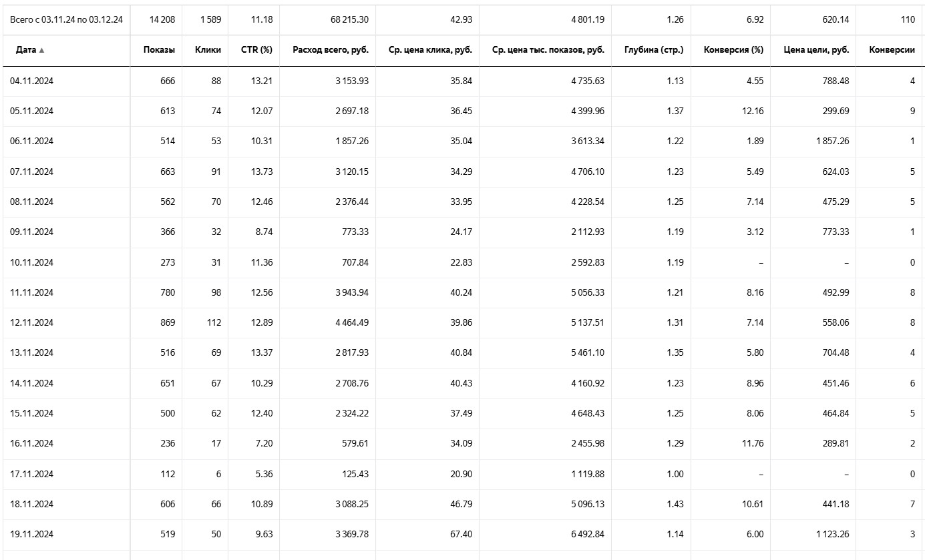
Task: Click the 67.40 average click price cell
Action: coord(461,534)
